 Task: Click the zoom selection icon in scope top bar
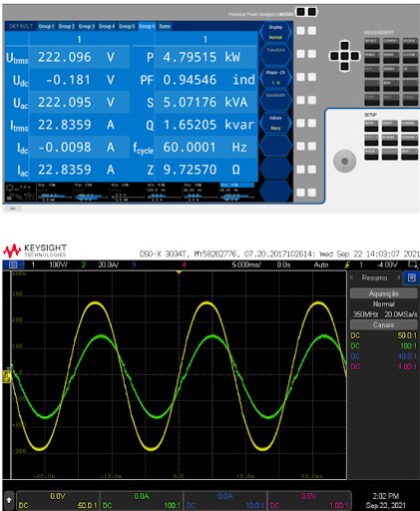click(x=413, y=264)
